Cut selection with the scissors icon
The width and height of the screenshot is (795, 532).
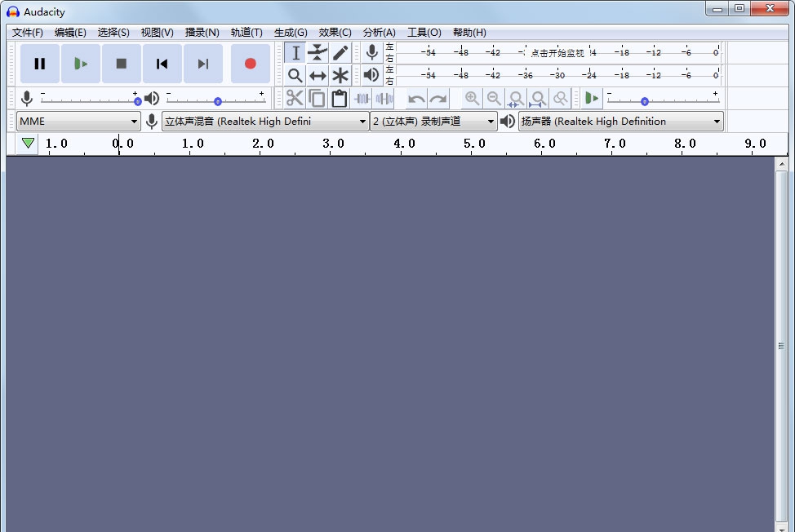[295, 98]
